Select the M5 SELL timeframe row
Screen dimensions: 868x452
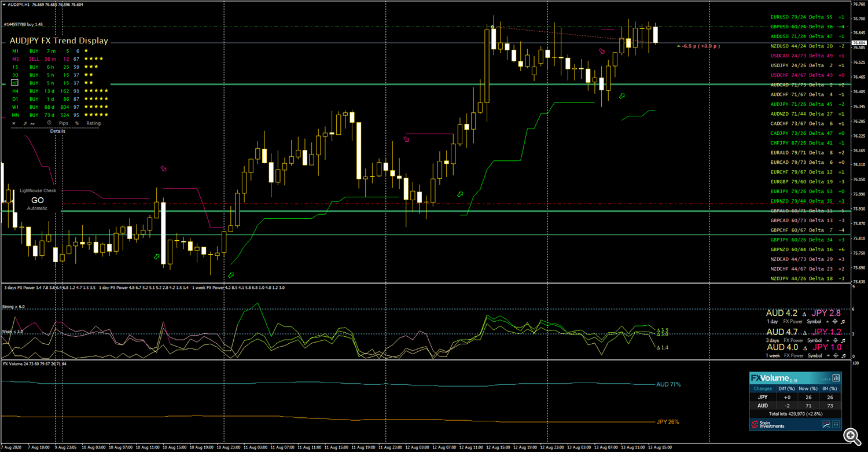click(x=58, y=59)
